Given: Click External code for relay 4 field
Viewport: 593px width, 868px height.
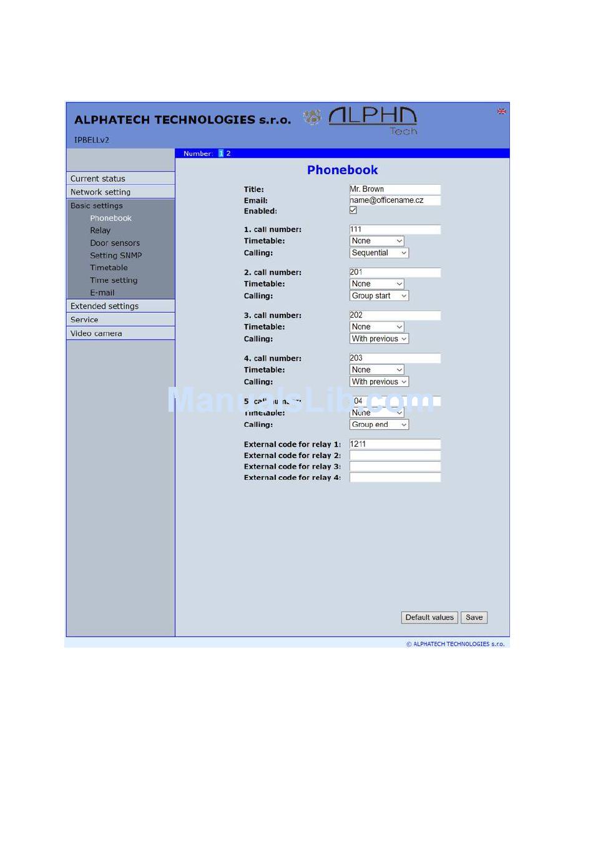Looking at the screenshot, I should (x=395, y=477).
